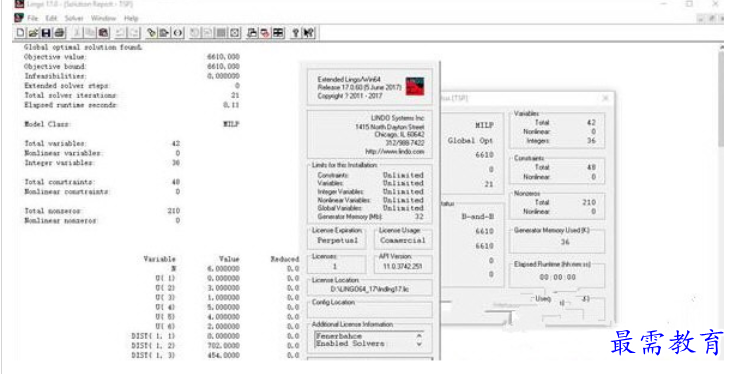732x374 pixels.
Task: Click the Extended Lingo/Win64 release text
Action: [x=359, y=87]
